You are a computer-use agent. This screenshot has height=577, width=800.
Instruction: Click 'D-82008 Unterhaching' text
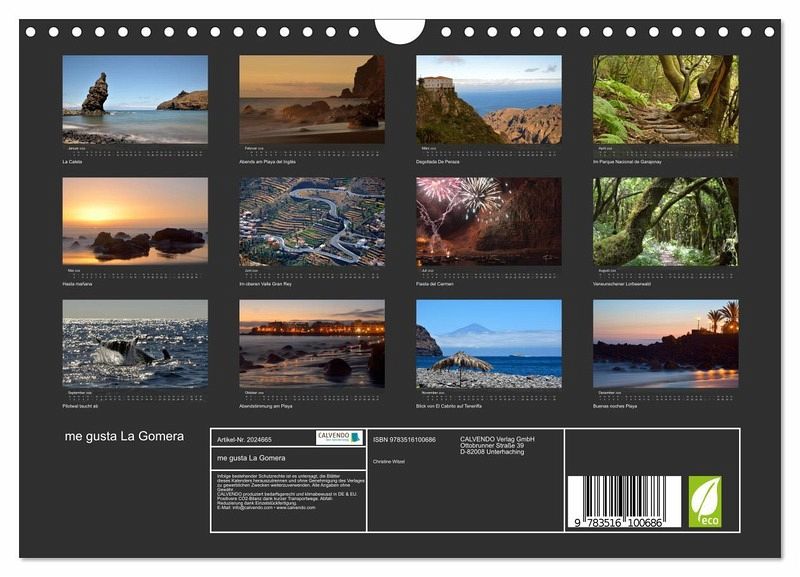(492, 451)
